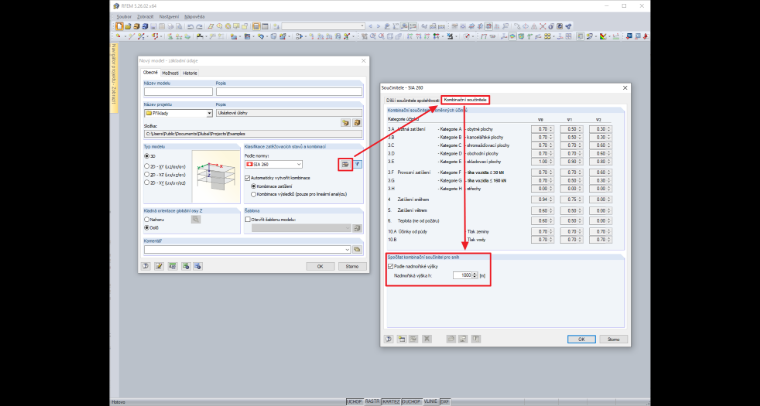Click the fifth bottom icon in New model dialog
Image resolution: width=760 pixels, height=406 pixels.
coord(198,266)
